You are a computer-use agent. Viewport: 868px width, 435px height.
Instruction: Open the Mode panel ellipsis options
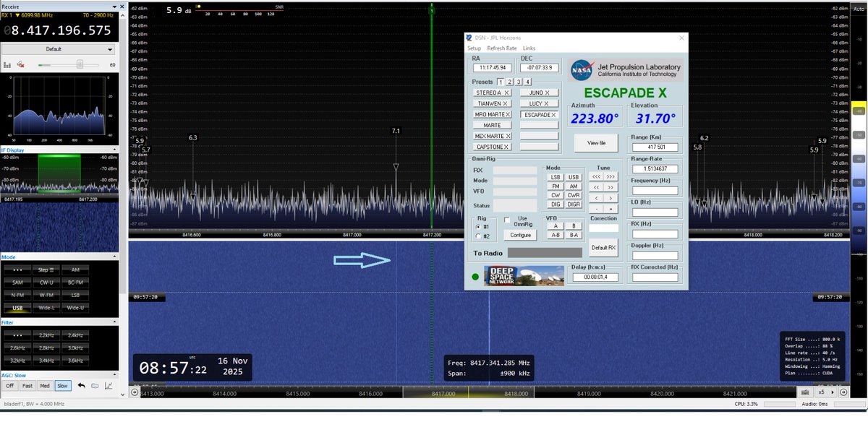pyautogui.click(x=17, y=270)
